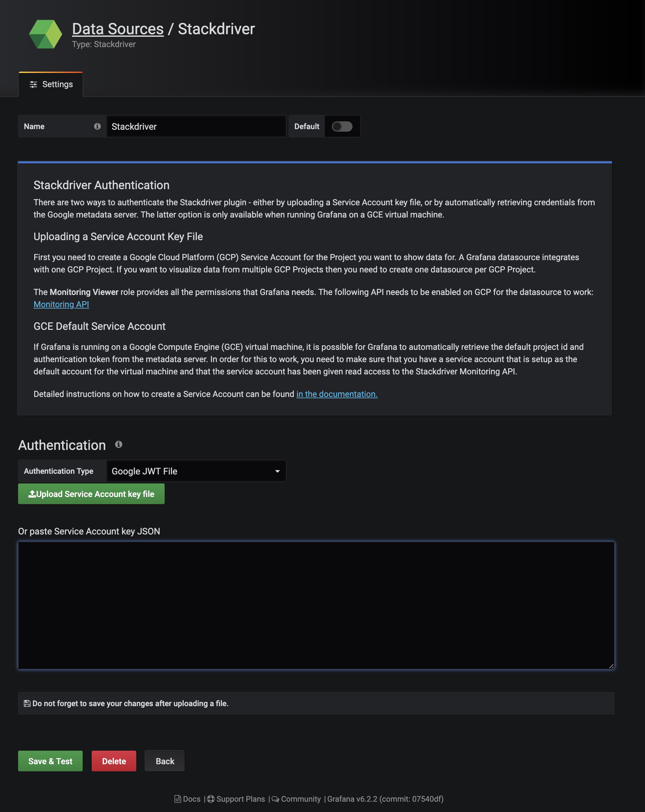This screenshot has height=812, width=645.
Task: Click the sliders icon on Settings tab
Action: tap(34, 84)
